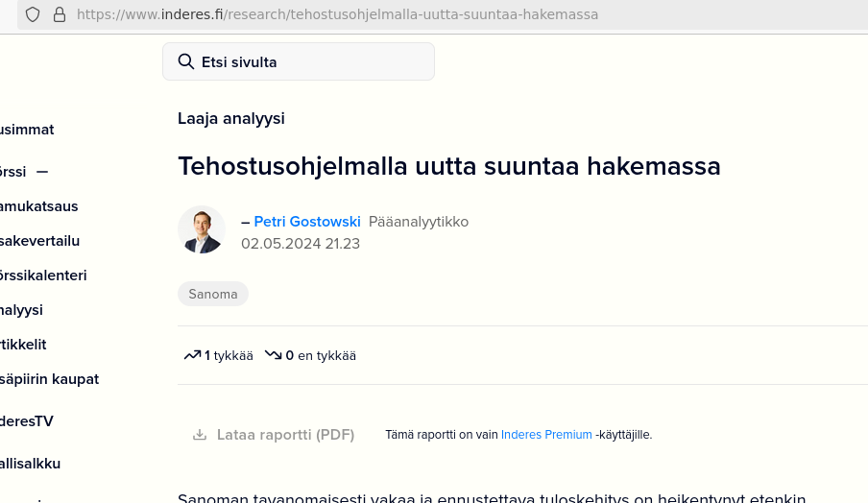The width and height of the screenshot is (868, 503).
Task: Click the browser address bar URL
Action: (x=336, y=14)
